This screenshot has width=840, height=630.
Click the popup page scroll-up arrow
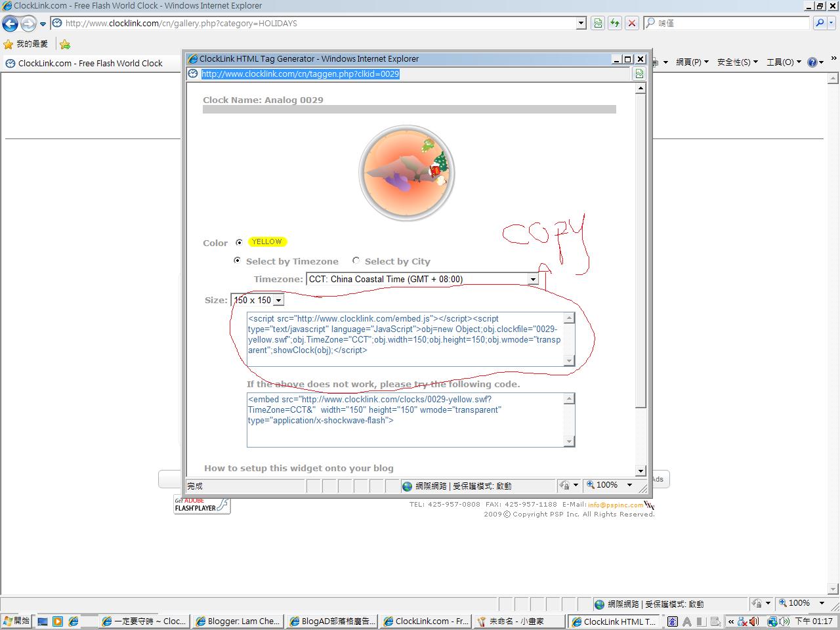point(640,88)
